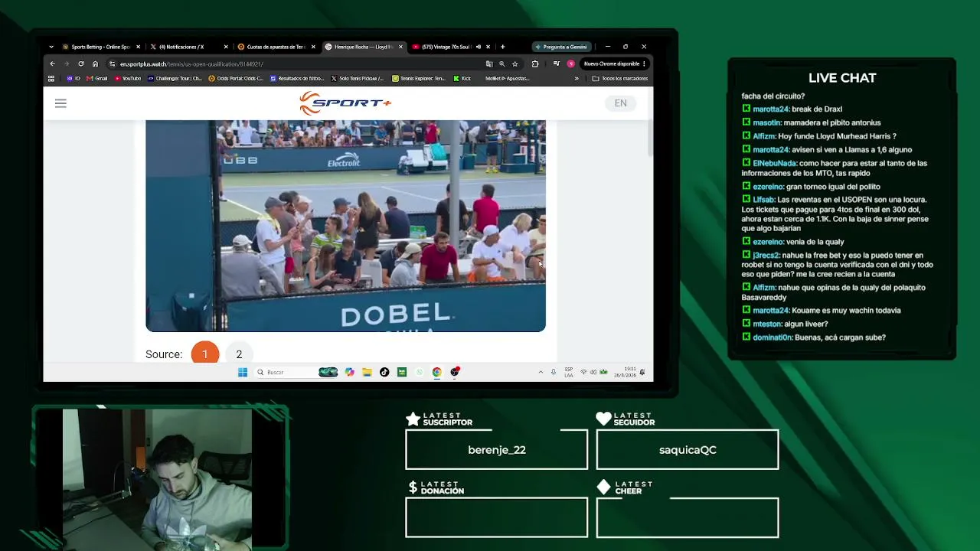This screenshot has width=980, height=551.
Task: Open the Odds Portal bookmark
Action: coord(237,78)
